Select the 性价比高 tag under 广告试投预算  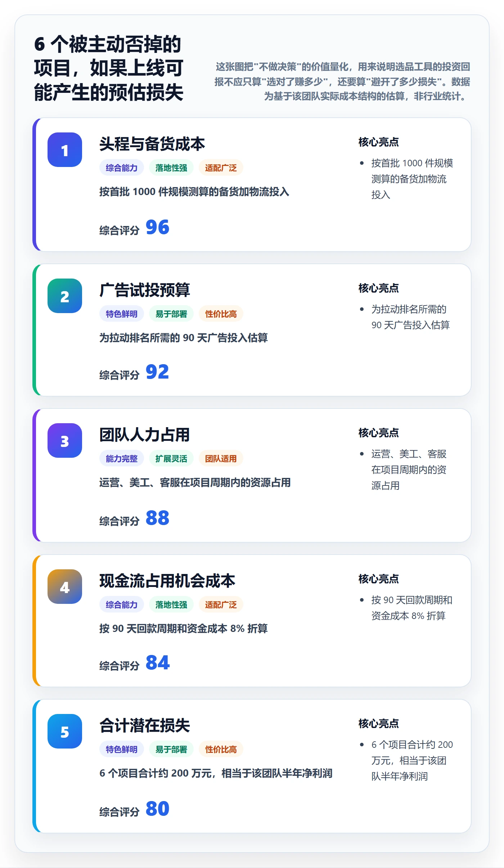(221, 314)
